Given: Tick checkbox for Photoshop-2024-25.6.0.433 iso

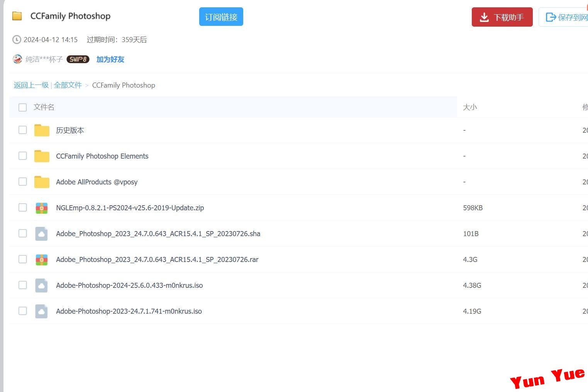Looking at the screenshot, I should (x=23, y=285).
